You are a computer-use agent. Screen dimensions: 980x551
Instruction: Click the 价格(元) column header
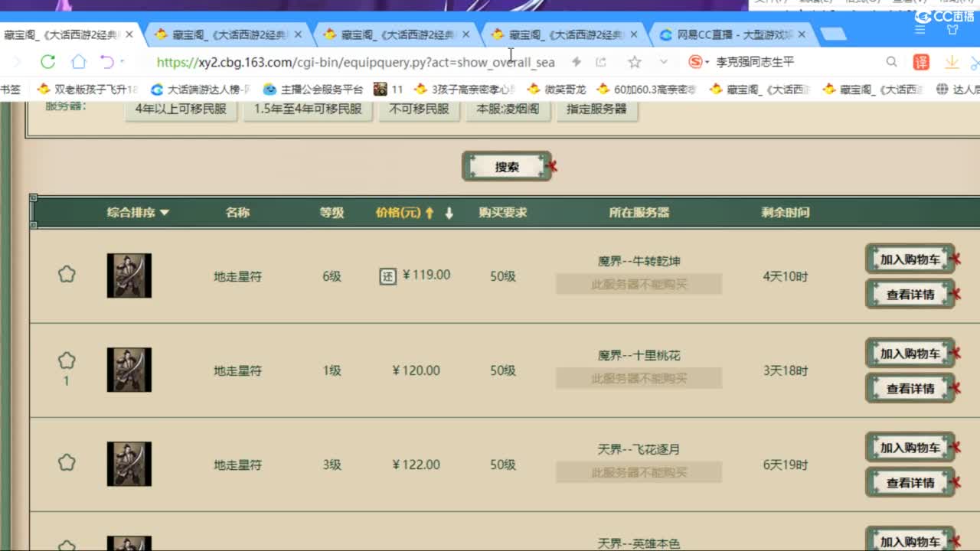(398, 213)
